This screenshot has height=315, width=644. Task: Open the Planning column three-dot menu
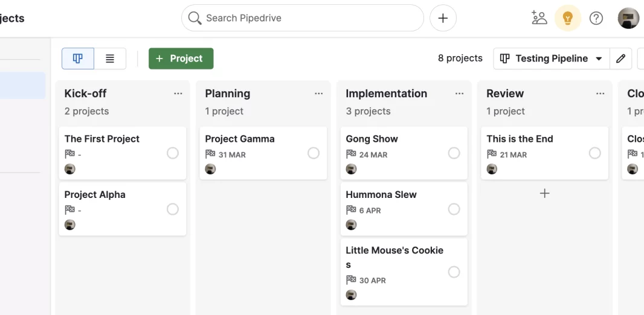(319, 94)
